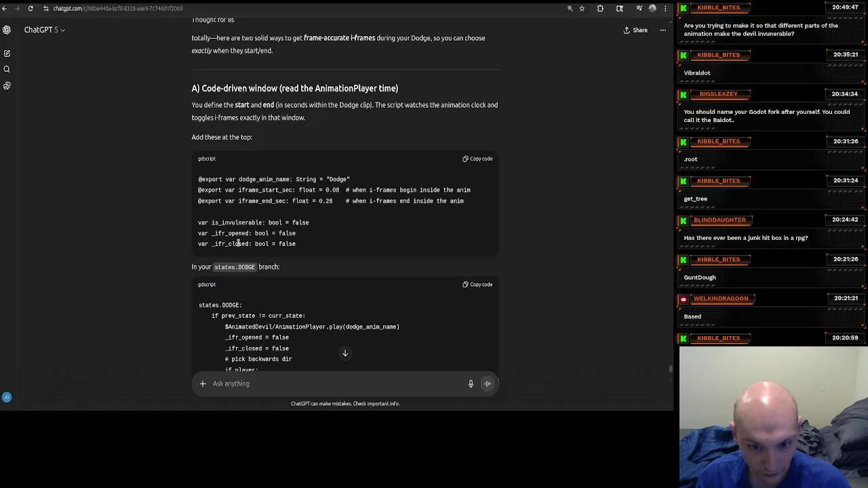Open the browser extensions puzzle icon
The image size is (868, 488).
pyautogui.click(x=600, y=8)
